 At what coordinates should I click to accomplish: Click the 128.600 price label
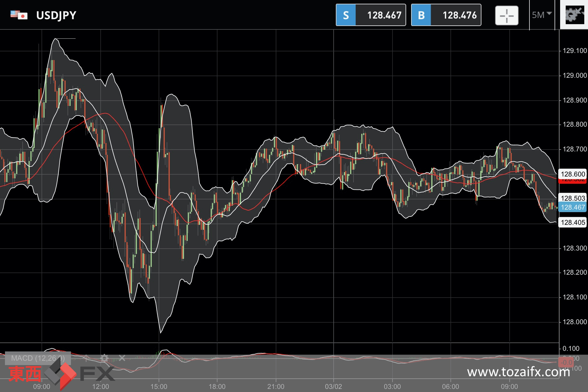click(x=573, y=174)
